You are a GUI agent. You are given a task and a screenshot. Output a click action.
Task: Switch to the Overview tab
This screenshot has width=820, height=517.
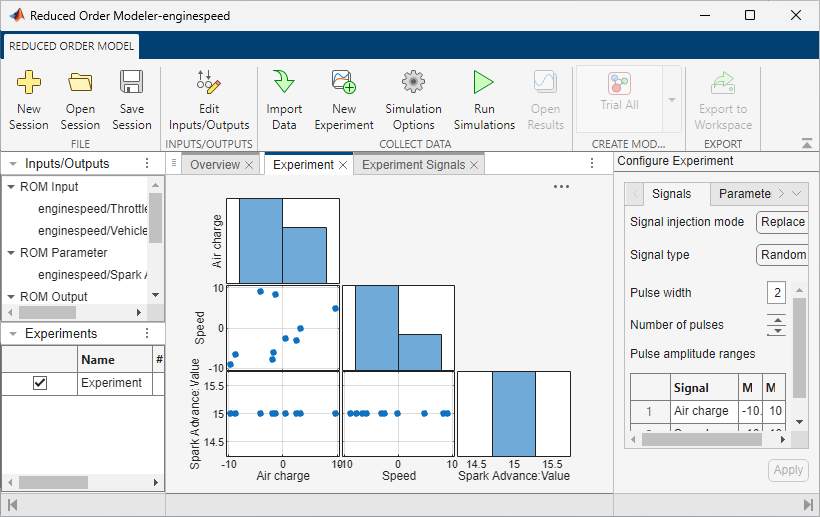pyautogui.click(x=214, y=165)
